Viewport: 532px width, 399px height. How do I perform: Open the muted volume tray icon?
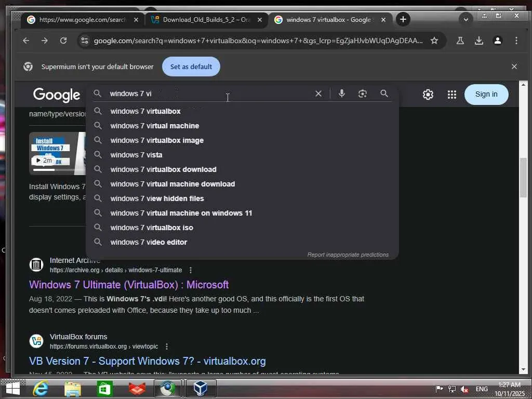464,389
